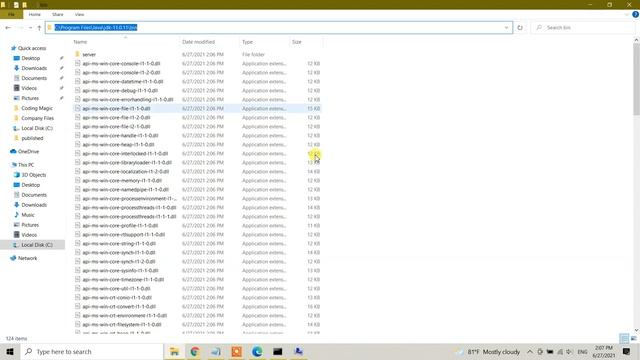
Task: Open the server folder icon
Action: point(78,54)
